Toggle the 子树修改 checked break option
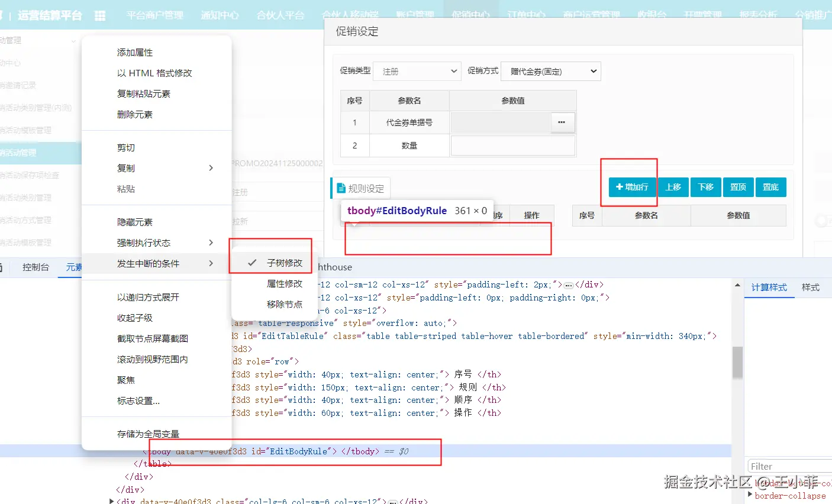The width and height of the screenshot is (832, 504). click(270, 263)
